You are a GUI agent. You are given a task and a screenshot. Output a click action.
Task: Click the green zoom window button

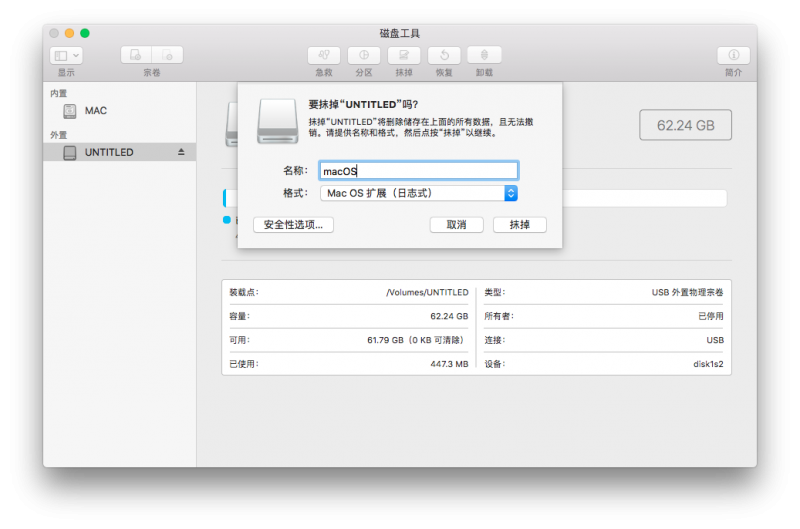pyautogui.click(x=85, y=33)
